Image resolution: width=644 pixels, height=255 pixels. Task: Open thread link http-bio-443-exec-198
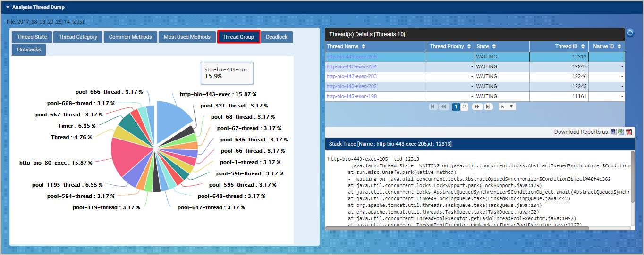click(x=352, y=96)
